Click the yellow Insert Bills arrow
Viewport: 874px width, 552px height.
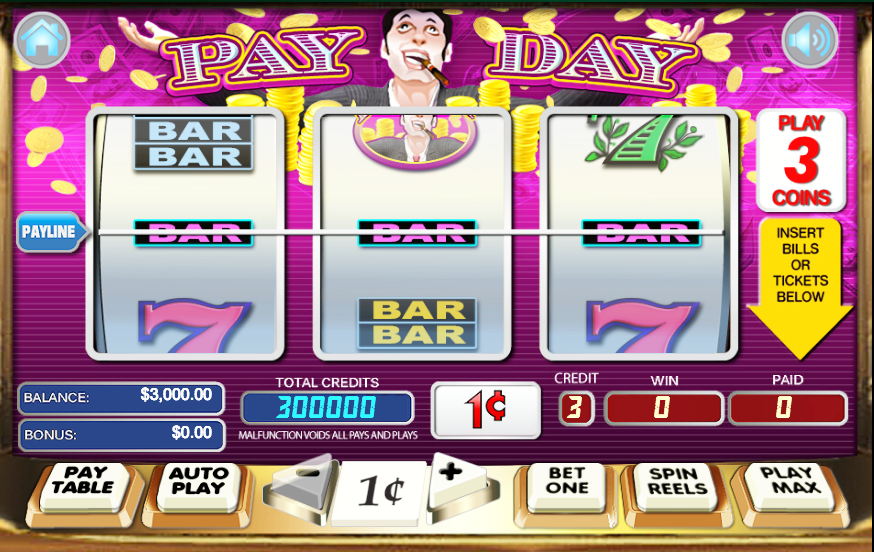pos(800,288)
